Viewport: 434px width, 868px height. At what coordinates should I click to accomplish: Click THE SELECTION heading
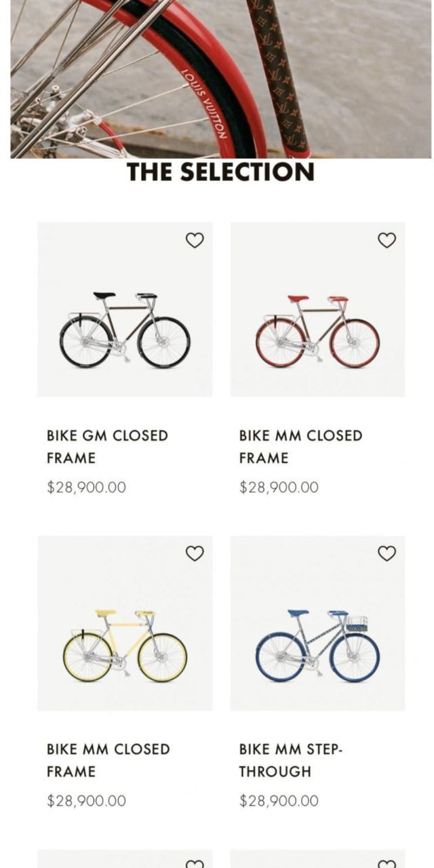[x=220, y=172]
